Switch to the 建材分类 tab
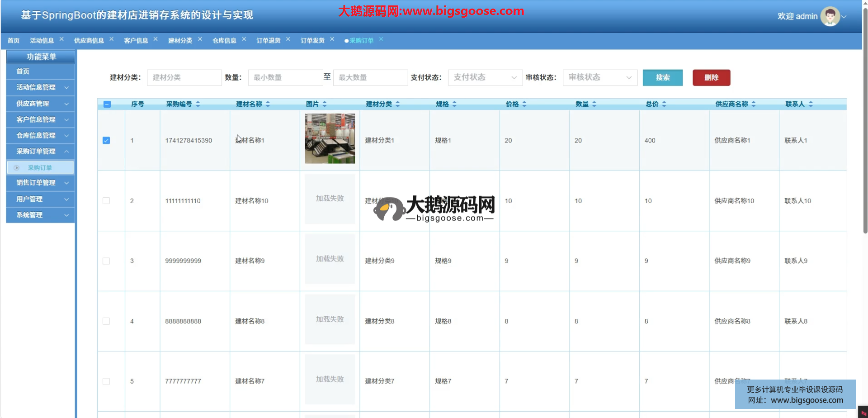 click(x=180, y=41)
